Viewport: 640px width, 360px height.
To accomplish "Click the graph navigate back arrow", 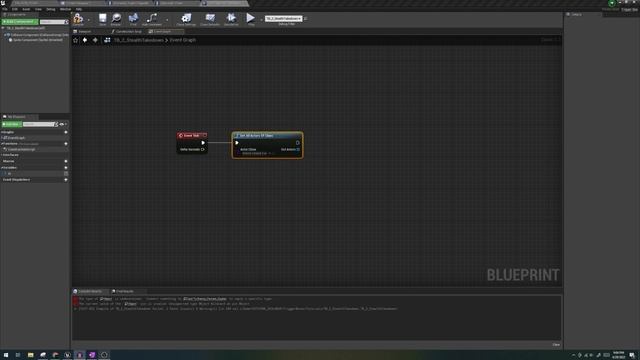I will 85,40.
